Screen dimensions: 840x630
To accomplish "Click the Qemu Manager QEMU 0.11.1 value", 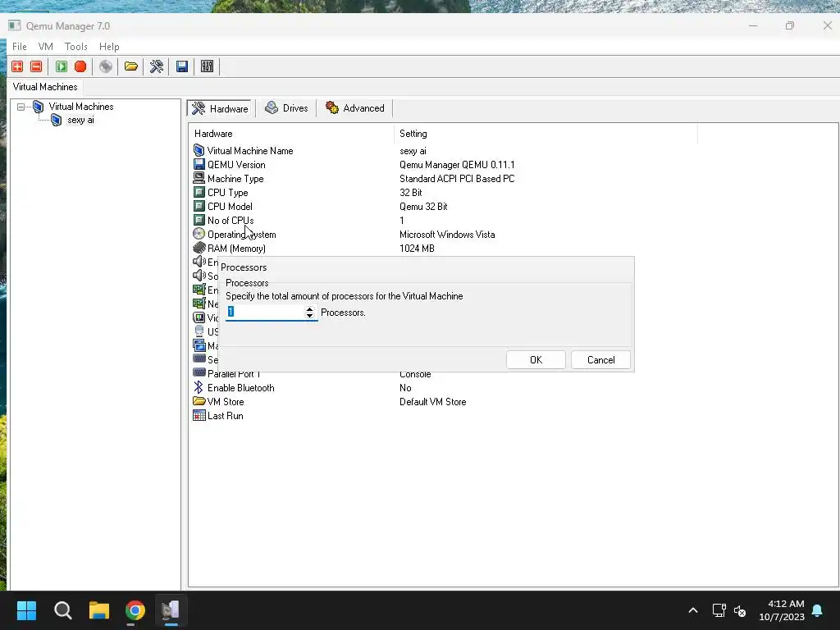I will click(x=457, y=164).
